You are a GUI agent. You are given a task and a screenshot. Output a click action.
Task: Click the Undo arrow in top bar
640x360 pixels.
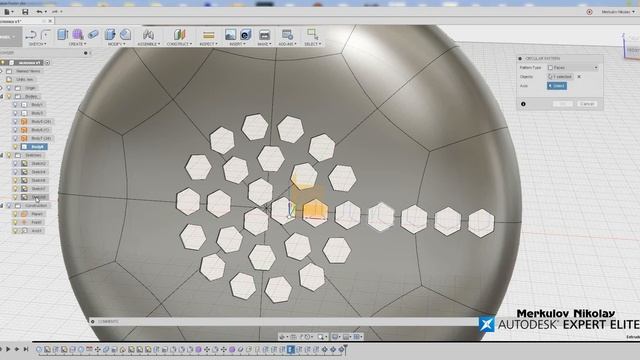tap(39, 12)
